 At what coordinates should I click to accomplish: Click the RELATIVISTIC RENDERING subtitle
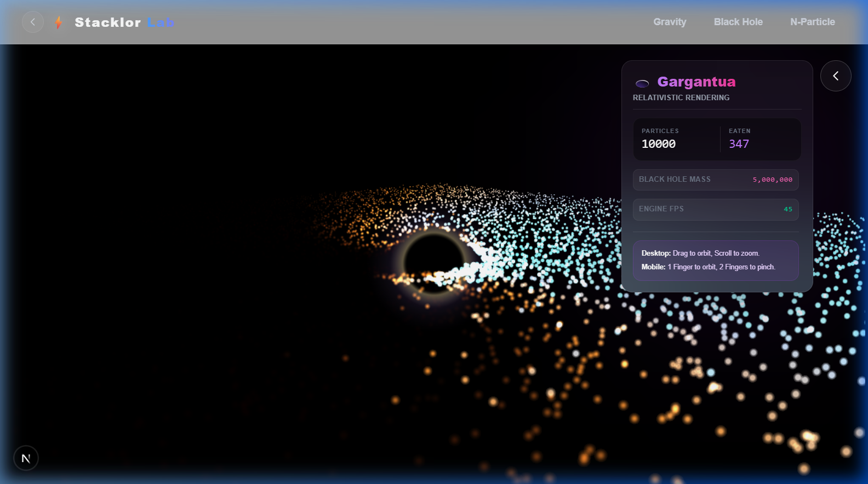point(681,97)
